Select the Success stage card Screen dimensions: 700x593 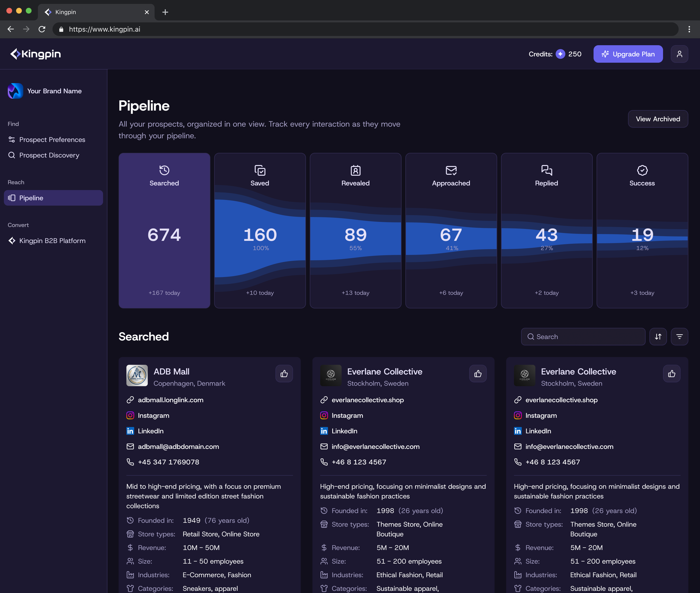coord(642,231)
